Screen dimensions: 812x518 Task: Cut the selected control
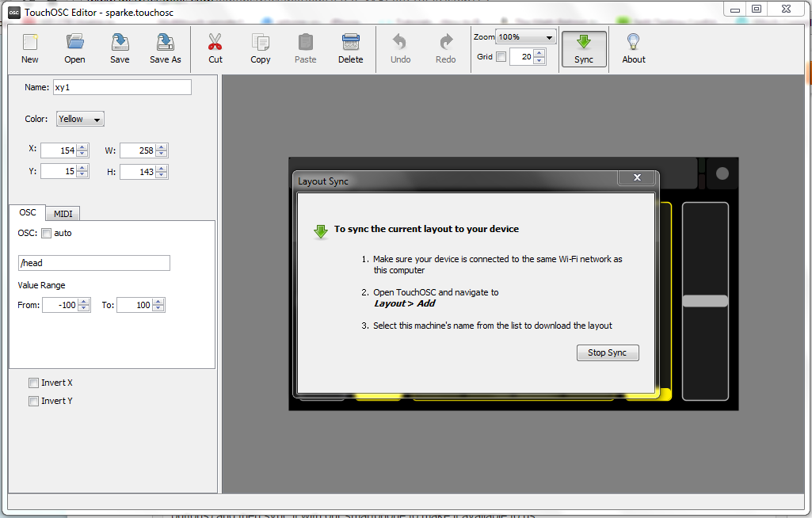(x=215, y=48)
